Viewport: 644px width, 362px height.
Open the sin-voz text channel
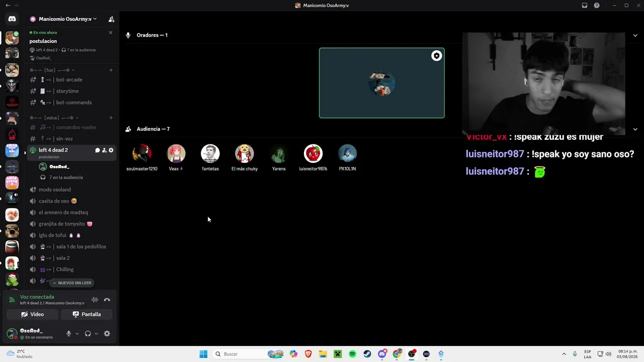[71, 139]
